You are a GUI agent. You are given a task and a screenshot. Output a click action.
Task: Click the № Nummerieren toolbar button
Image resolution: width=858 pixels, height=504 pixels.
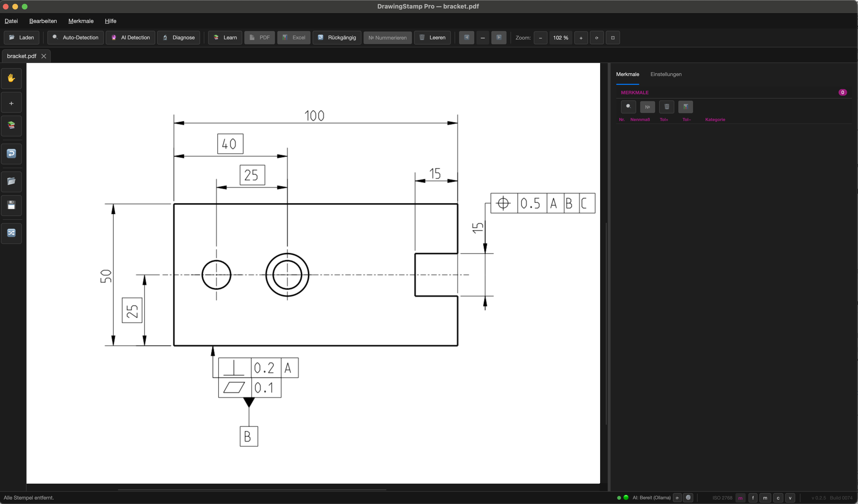click(388, 37)
